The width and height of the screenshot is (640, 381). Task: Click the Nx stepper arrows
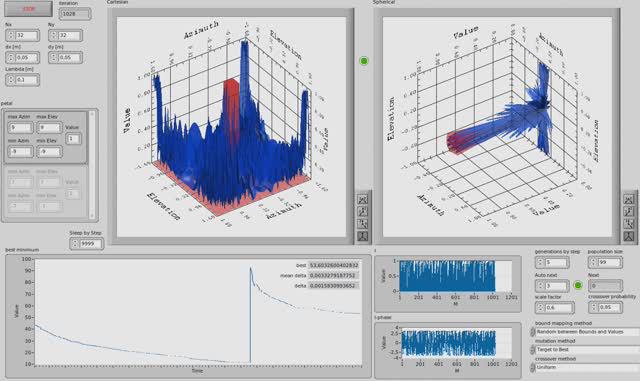click(11, 36)
